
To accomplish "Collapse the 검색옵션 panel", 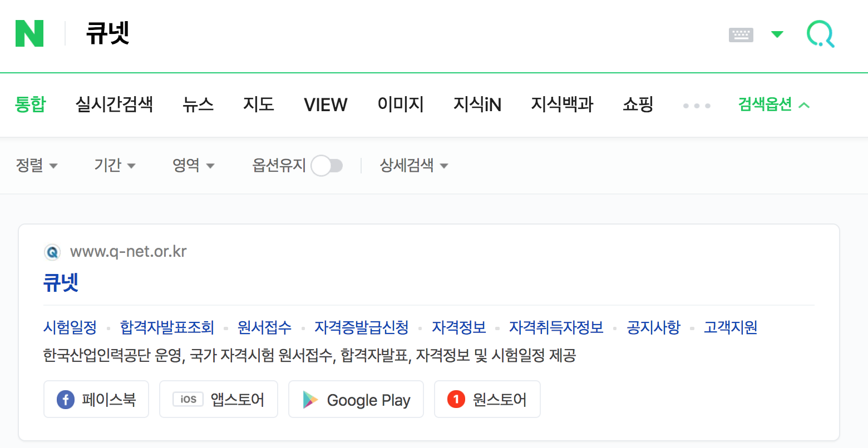I will click(x=773, y=104).
